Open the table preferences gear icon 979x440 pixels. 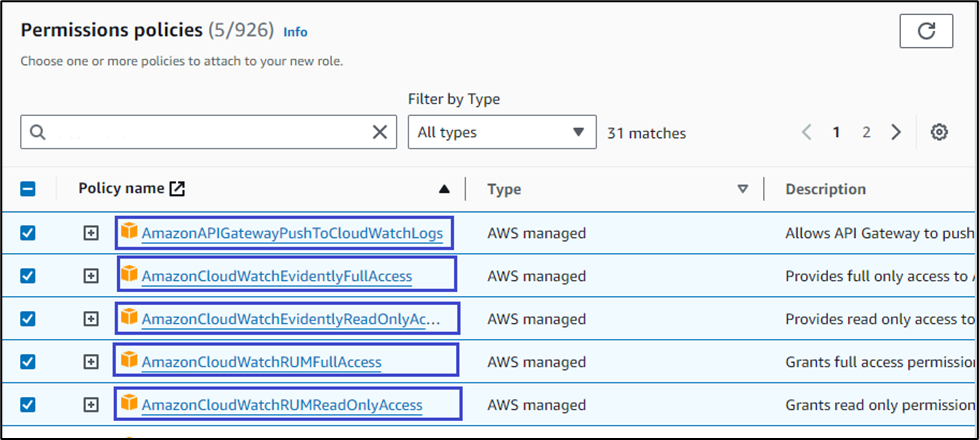click(938, 132)
